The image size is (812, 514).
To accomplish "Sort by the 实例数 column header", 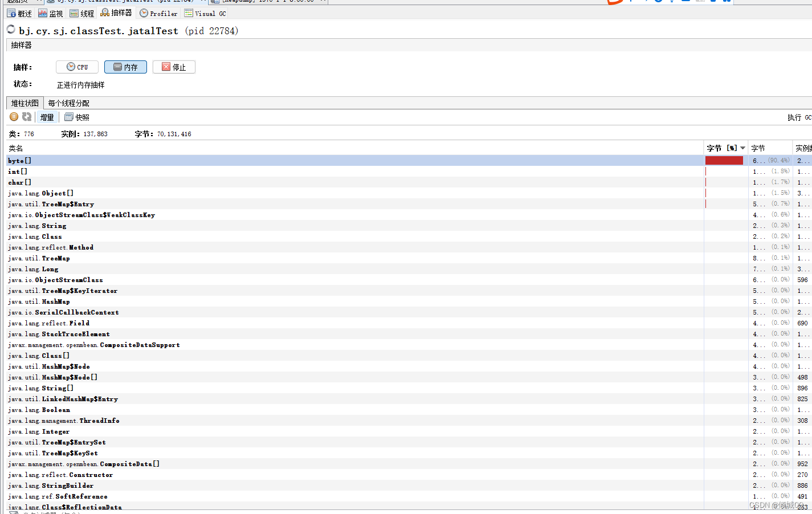I will pyautogui.click(x=802, y=148).
